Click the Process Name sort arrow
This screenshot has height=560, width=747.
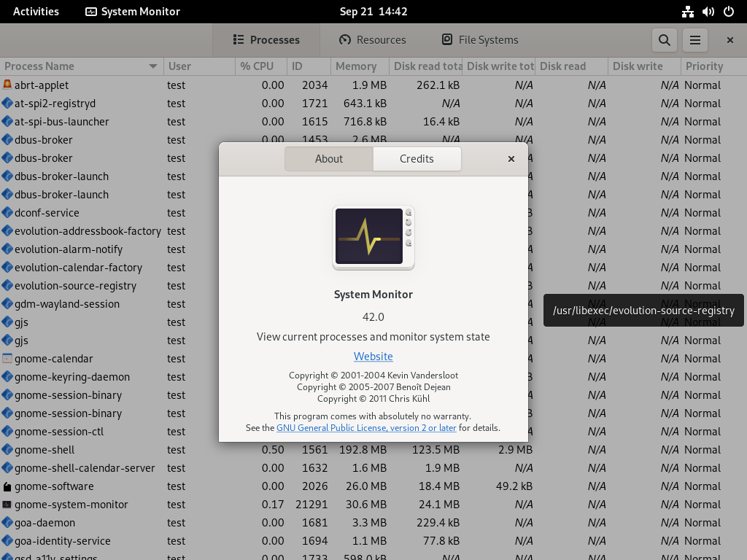(x=153, y=66)
